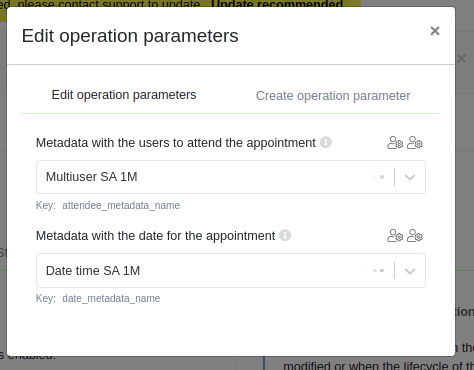Click the date_metadata_name key text
This screenshot has height=370, width=474.
[x=111, y=298]
